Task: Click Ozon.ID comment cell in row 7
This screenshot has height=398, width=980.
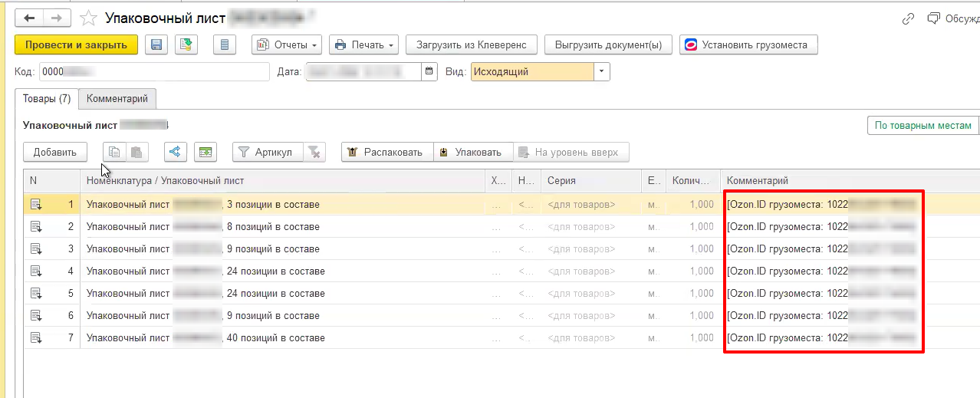Action: [x=850, y=338]
